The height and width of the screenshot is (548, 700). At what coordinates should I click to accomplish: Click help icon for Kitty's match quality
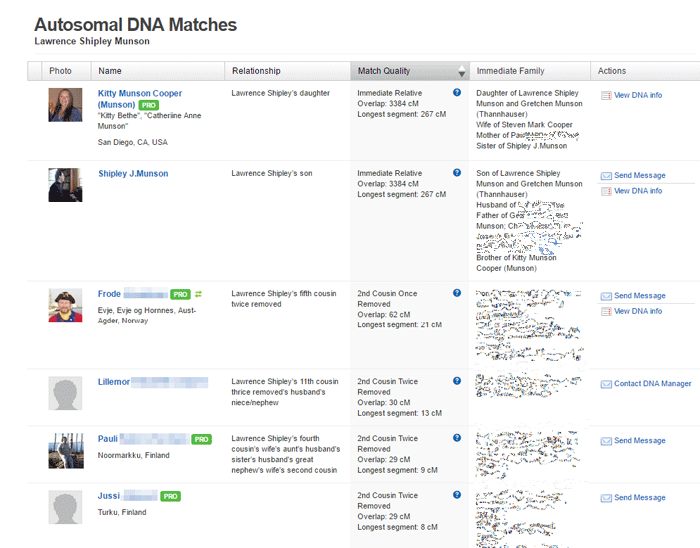[457, 92]
